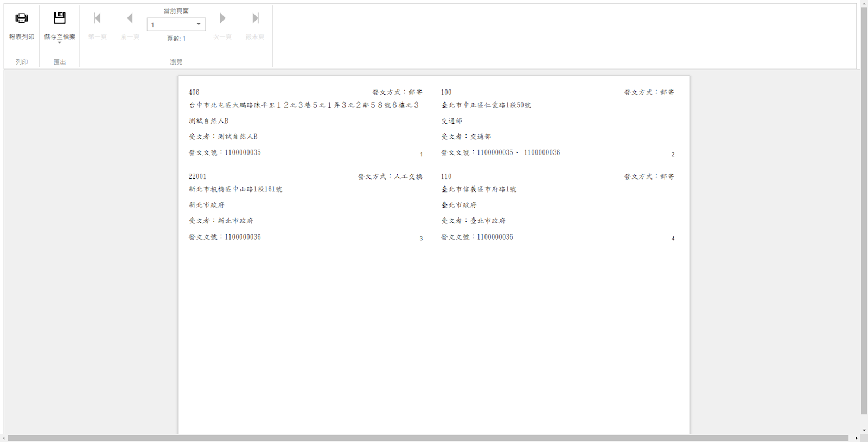
Task: Jump to last page with 最末頁 icon
Action: pos(255,18)
